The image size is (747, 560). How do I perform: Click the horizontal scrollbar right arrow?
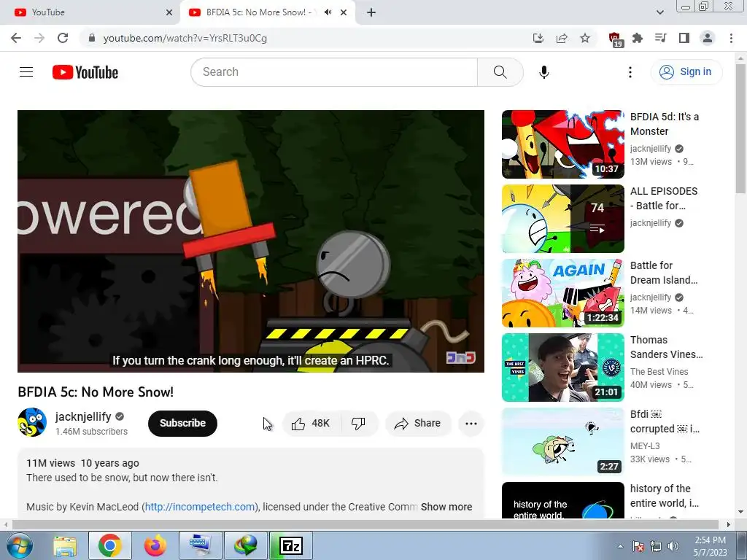coord(728,524)
